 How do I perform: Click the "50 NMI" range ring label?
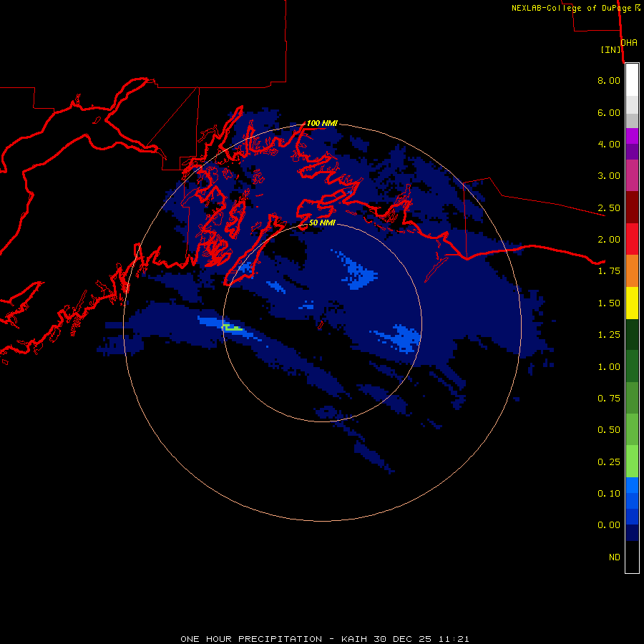(x=322, y=223)
